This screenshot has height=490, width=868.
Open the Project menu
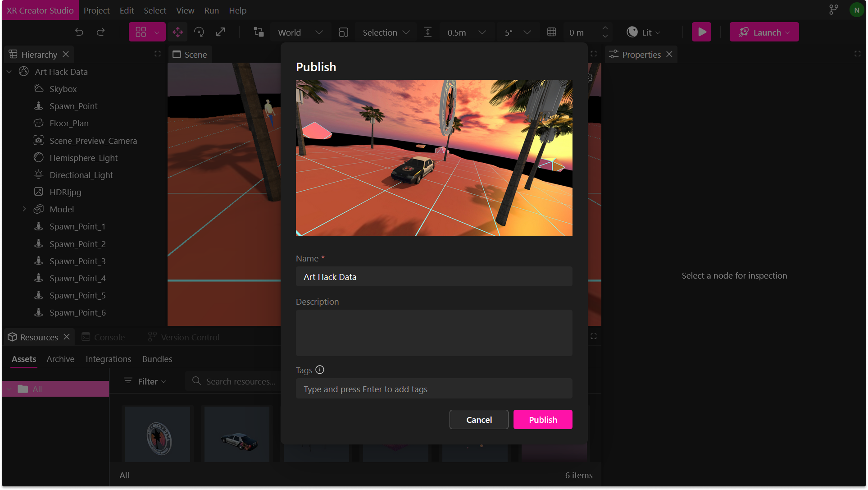tap(96, 10)
